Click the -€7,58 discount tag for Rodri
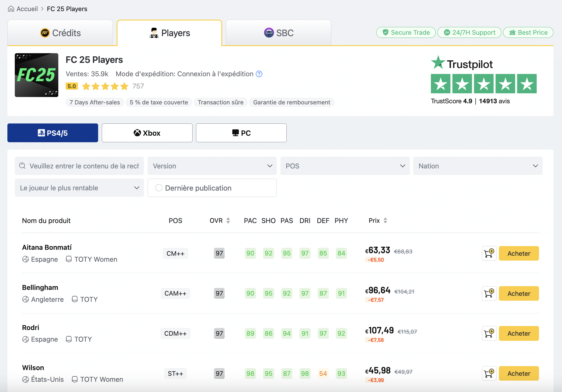 pyautogui.click(x=375, y=340)
